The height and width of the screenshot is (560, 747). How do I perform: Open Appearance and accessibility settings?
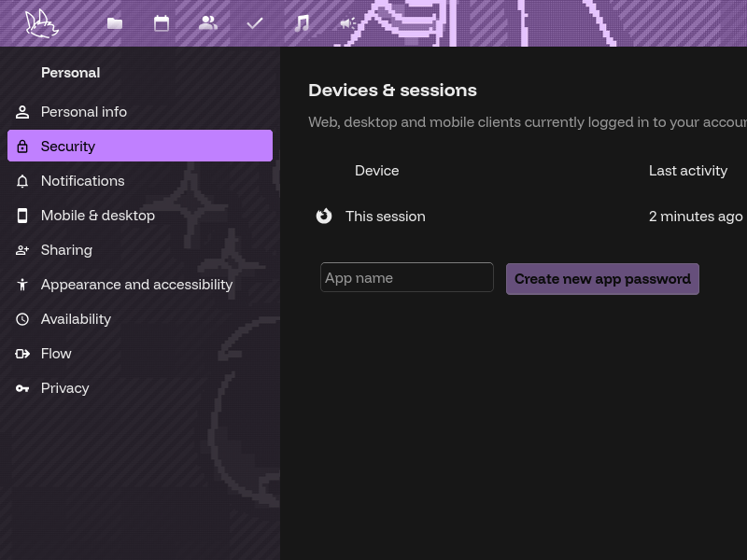click(x=136, y=284)
